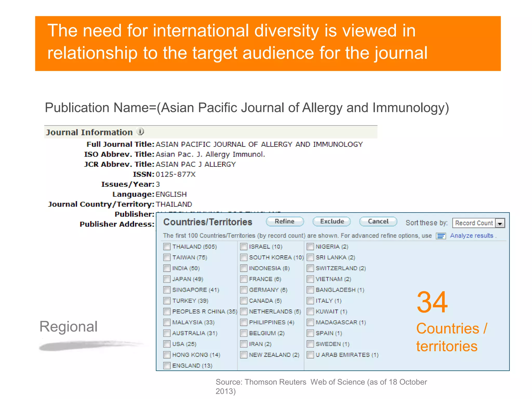Viewport: 532px width, 399px height.
Task: Click the Refine button
Action: (285, 222)
